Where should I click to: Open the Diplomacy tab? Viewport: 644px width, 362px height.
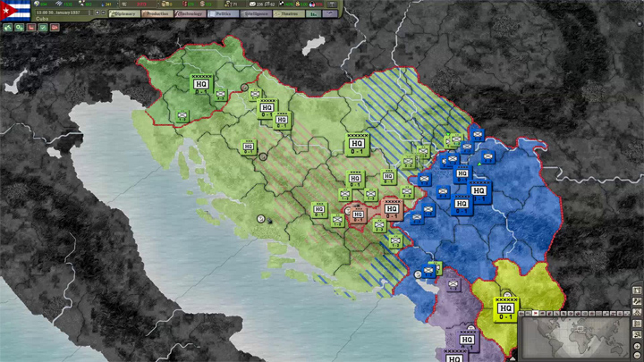tap(125, 13)
